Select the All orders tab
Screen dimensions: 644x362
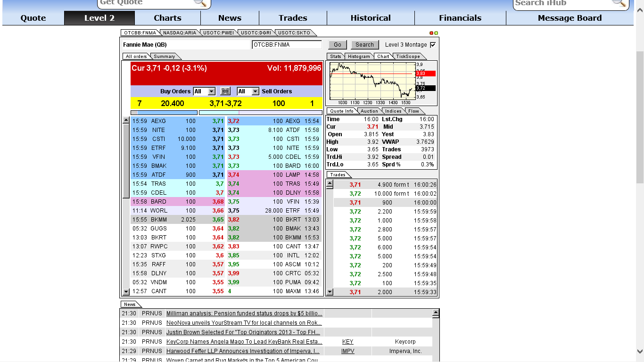click(136, 57)
